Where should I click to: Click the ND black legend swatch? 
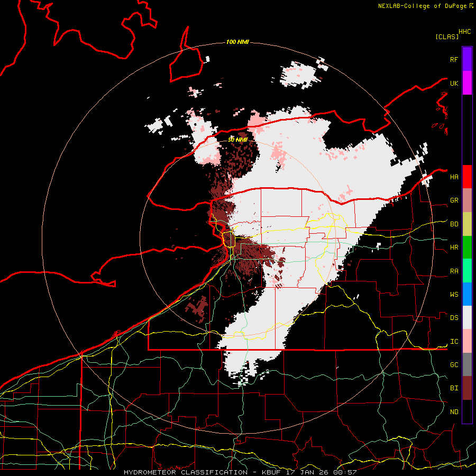[x=467, y=411]
